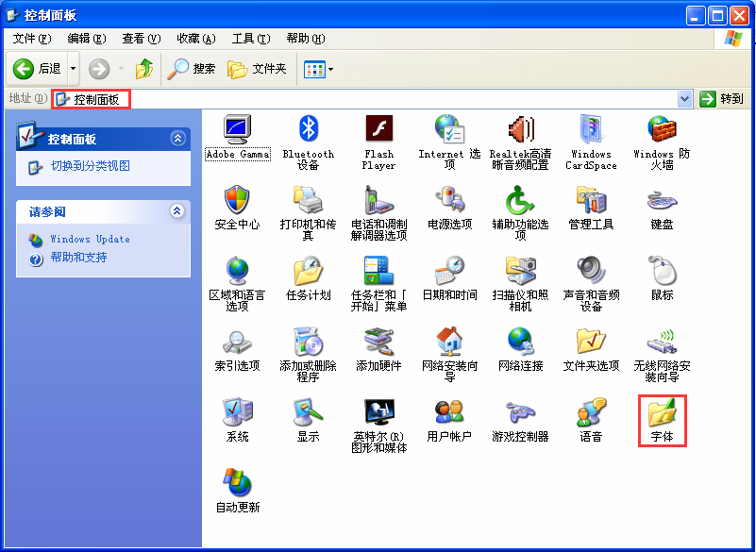Image resolution: width=756 pixels, height=552 pixels.
Task: Open the 系统 icon
Action: [x=237, y=412]
